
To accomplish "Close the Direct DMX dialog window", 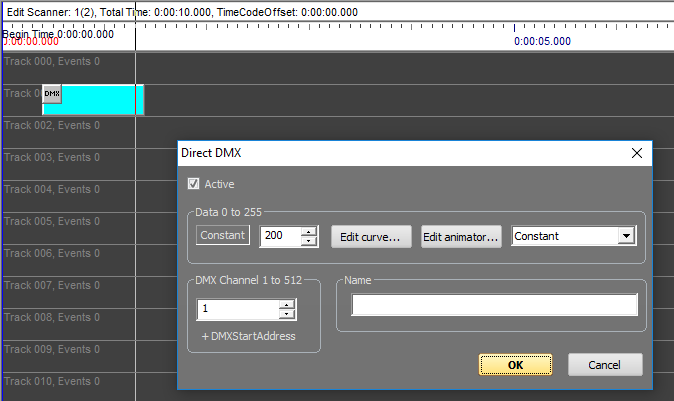I will 637,153.
